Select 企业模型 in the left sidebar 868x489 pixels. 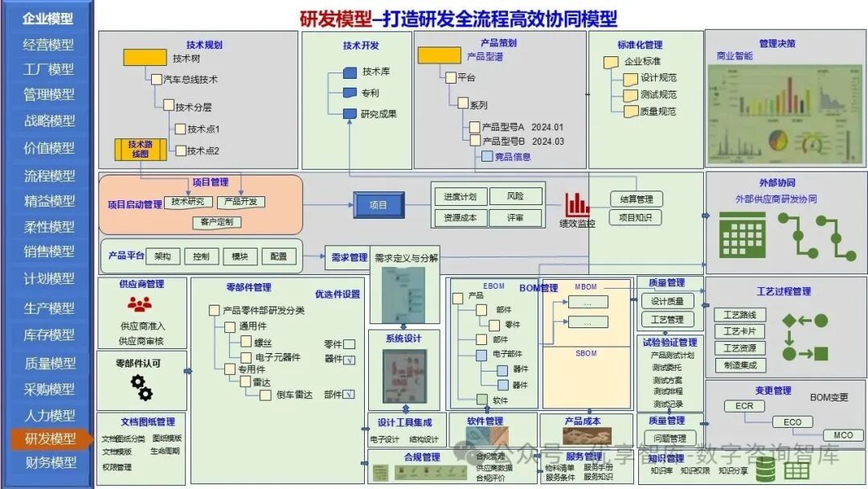click(48, 18)
